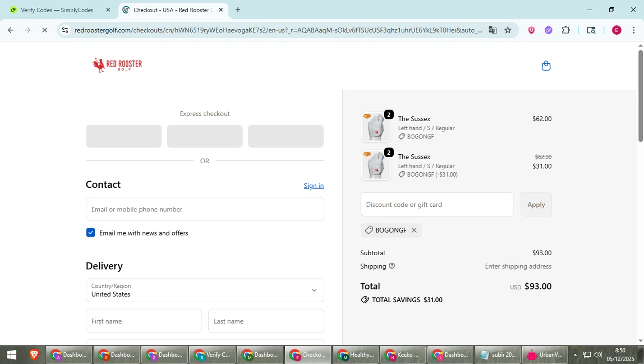Open the Windows Start menu
The width and height of the screenshot is (644, 364).
point(12,355)
